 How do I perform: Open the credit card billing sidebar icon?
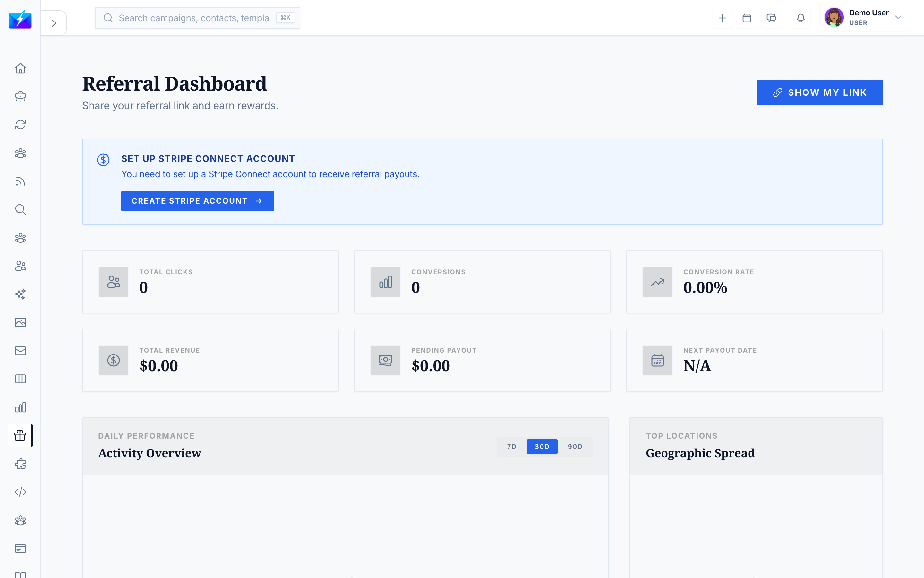click(20, 548)
